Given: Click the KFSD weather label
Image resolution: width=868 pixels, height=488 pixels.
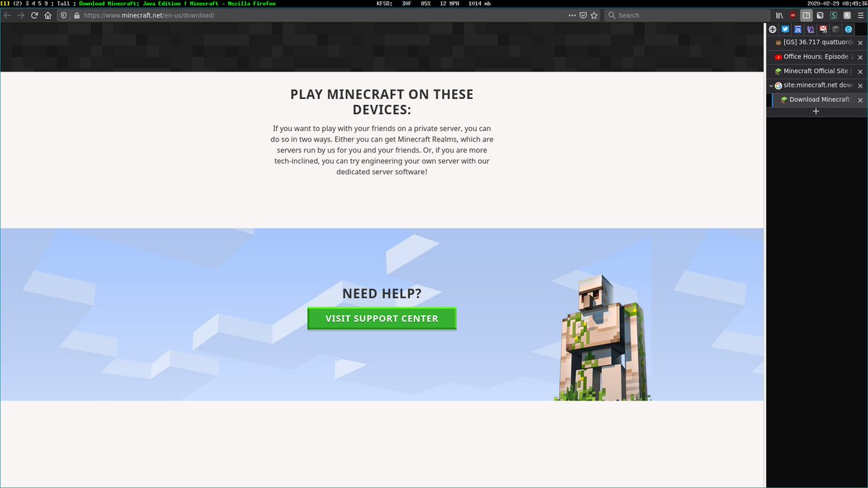Looking at the screenshot, I should coord(385,4).
